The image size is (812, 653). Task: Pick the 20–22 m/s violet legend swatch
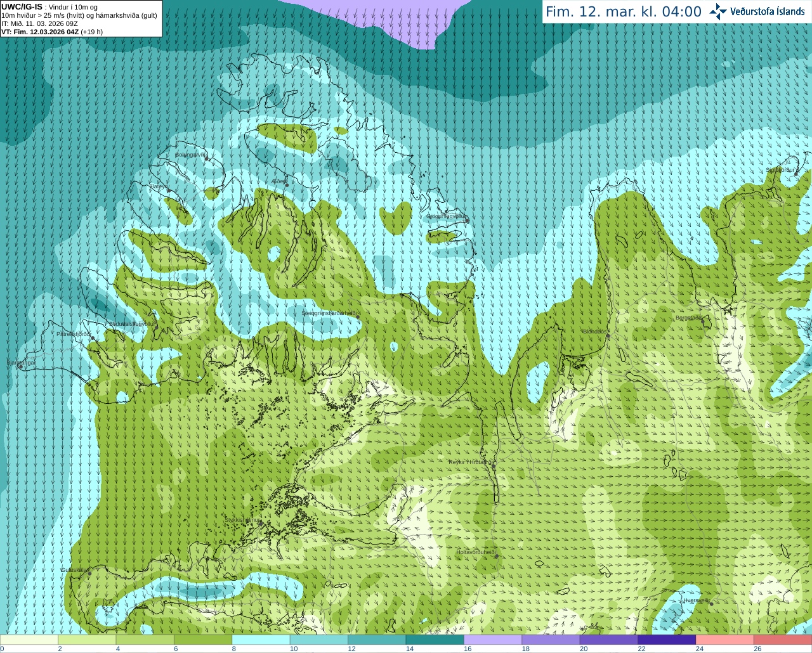[609, 640]
